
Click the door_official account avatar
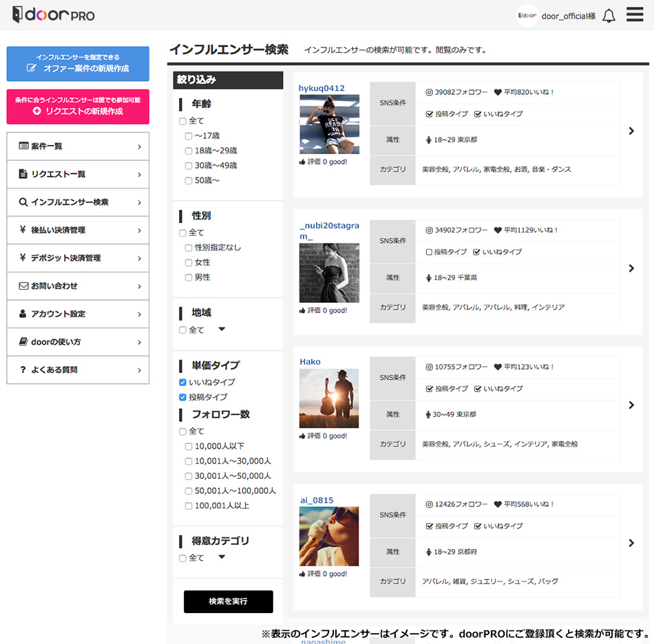click(x=527, y=16)
